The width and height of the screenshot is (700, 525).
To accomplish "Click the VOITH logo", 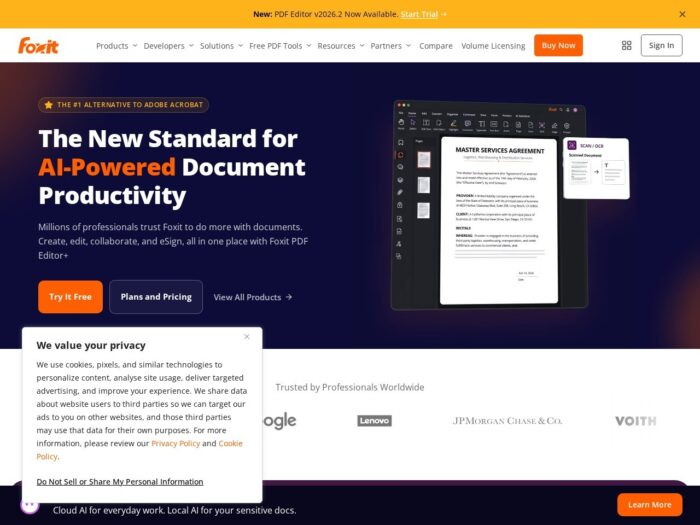I will coord(636,421).
